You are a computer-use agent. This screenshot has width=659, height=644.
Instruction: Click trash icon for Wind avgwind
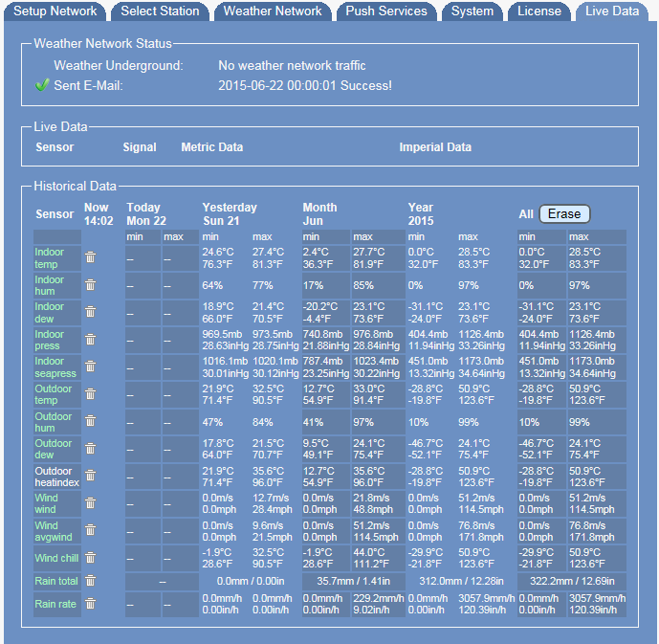tap(90, 531)
